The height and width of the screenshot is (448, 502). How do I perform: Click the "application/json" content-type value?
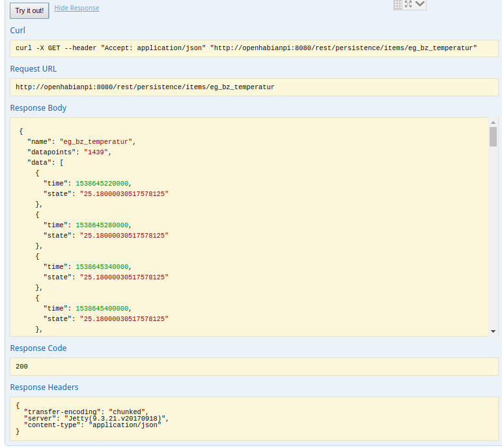[x=124, y=424]
